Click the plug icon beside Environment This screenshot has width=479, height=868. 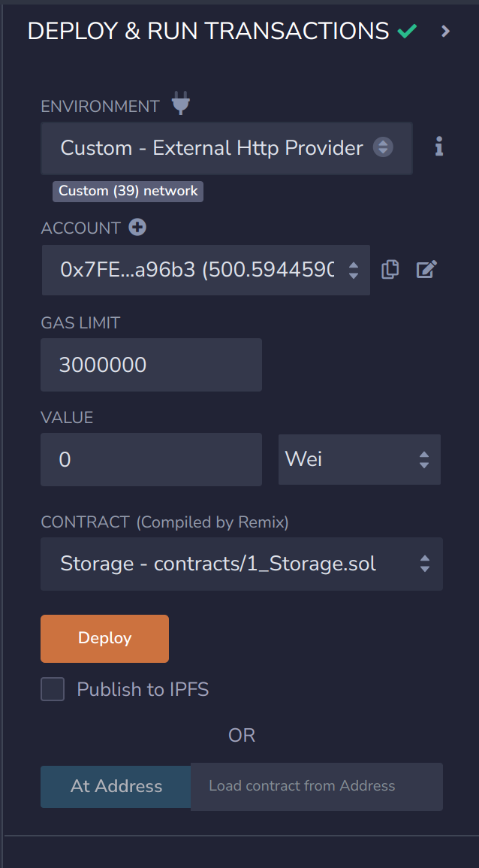coord(180,104)
